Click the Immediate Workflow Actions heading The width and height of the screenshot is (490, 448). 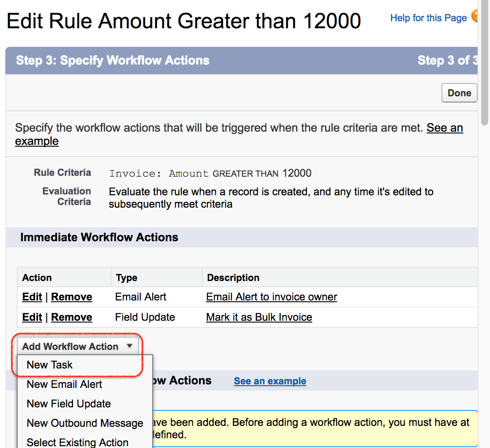coord(99,237)
